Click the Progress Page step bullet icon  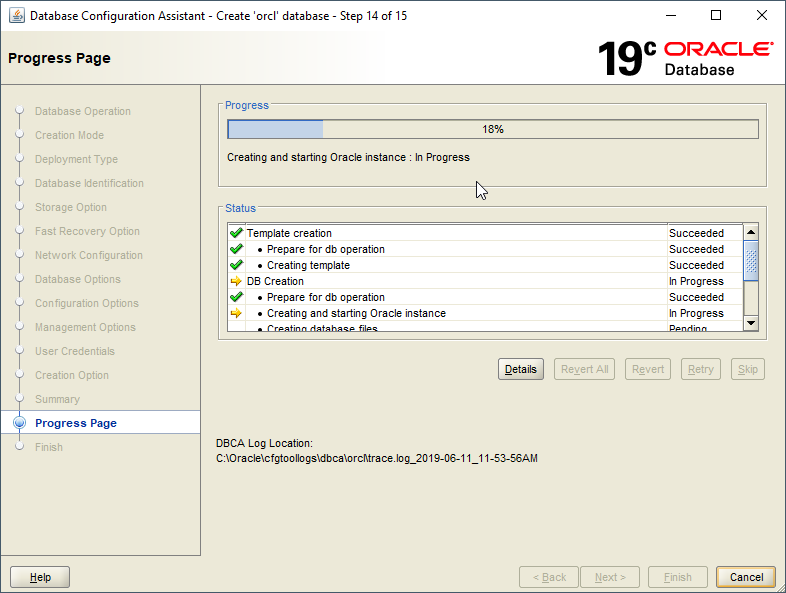click(20, 423)
